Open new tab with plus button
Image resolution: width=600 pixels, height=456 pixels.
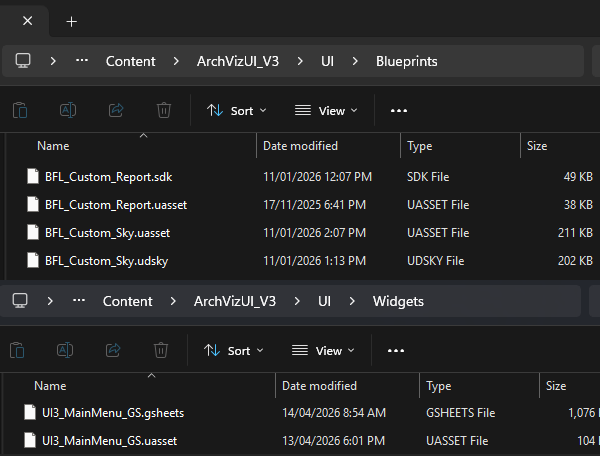pos(71,21)
